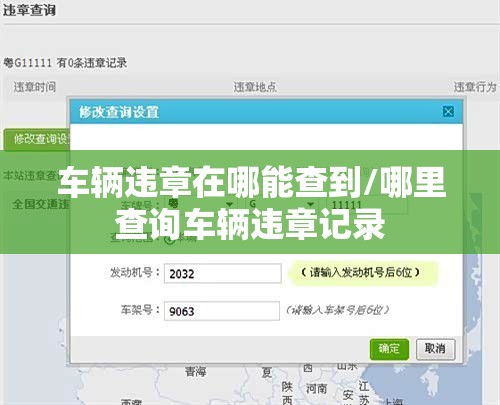The image size is (500, 405).
Task: Click the 取消 button
Action: click(x=435, y=349)
